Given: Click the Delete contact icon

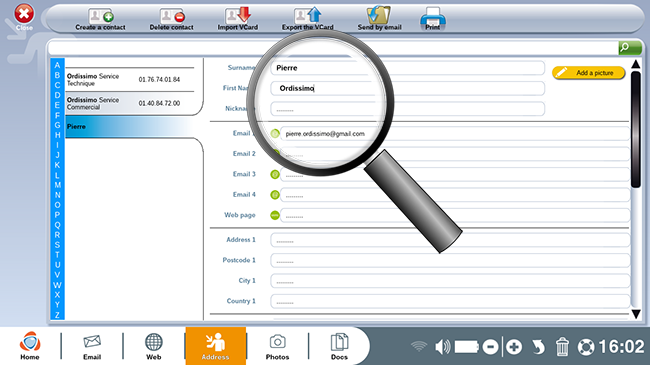Looking at the screenshot, I should tap(172, 16).
